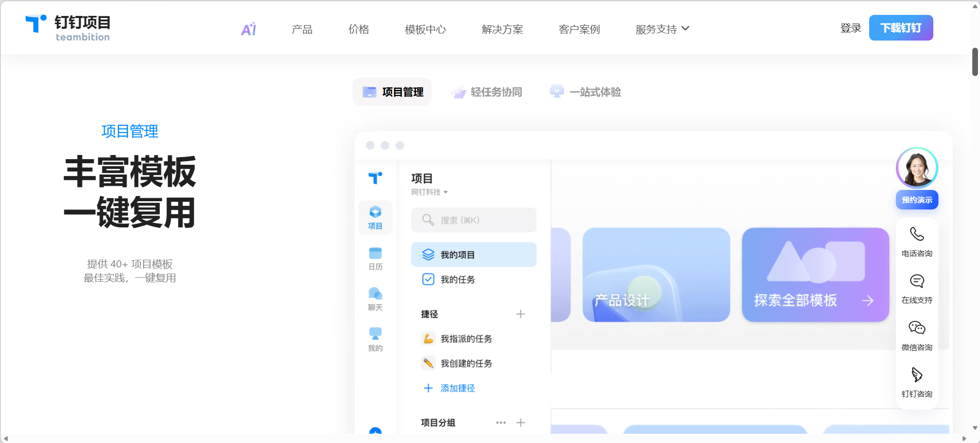Click the 搜索 input field
Screen dimensions: 980x443
[x=474, y=220]
